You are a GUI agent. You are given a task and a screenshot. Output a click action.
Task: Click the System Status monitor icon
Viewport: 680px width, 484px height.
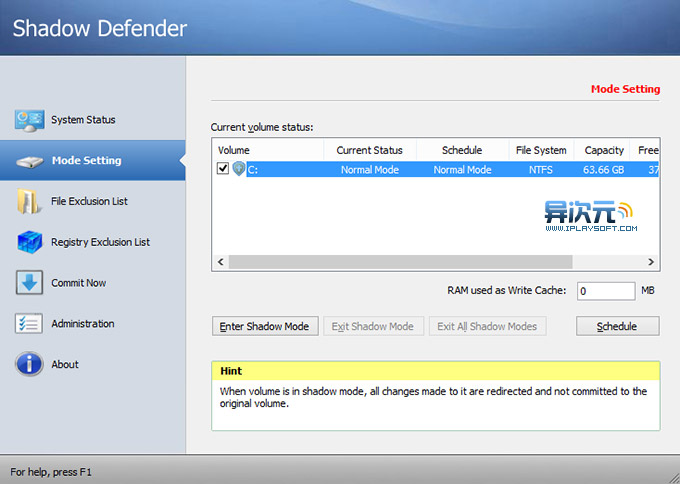click(x=29, y=120)
